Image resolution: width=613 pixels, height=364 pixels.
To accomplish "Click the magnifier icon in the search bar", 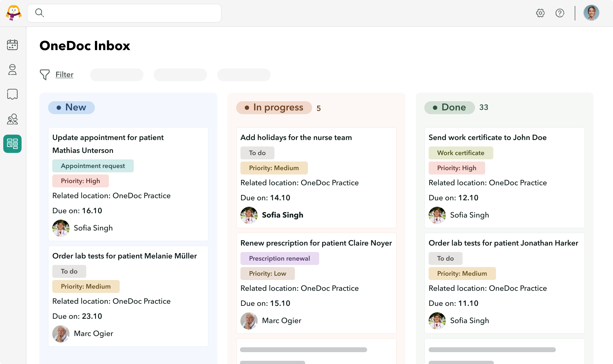I will (40, 13).
